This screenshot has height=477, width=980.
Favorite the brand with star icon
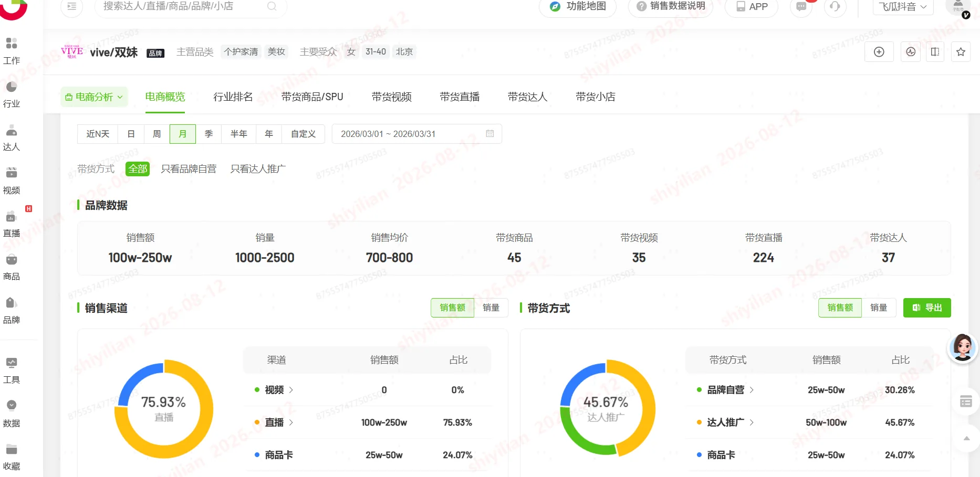pyautogui.click(x=961, y=52)
